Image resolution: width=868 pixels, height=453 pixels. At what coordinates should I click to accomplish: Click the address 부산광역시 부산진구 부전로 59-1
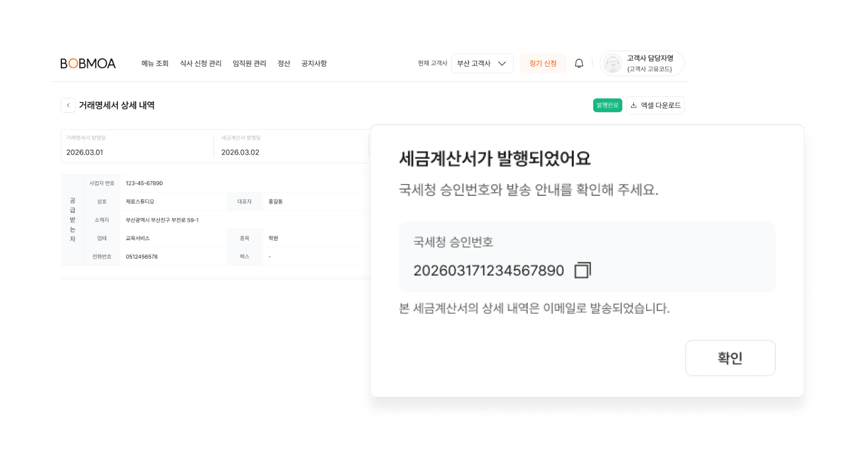[162, 220]
